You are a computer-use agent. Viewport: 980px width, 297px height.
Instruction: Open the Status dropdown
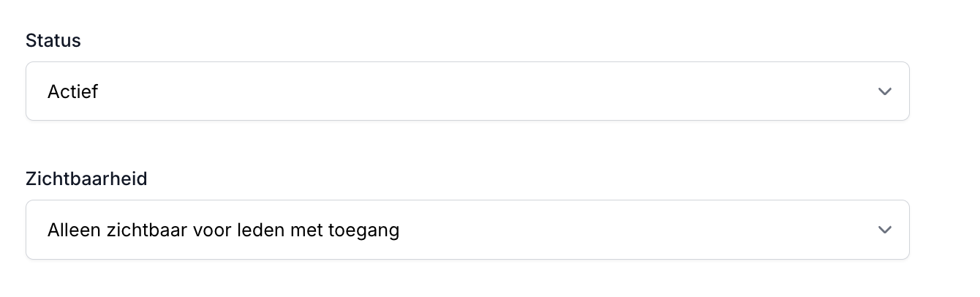(467, 91)
